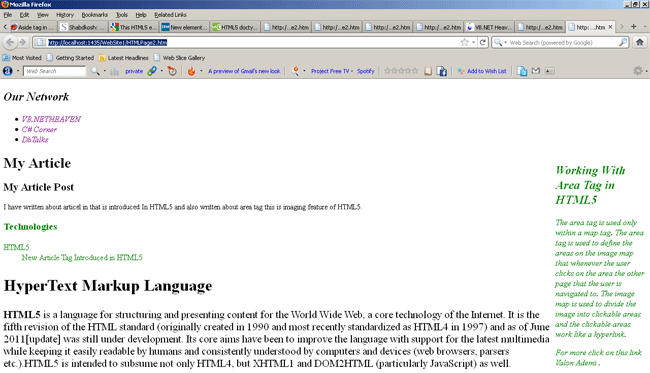Viewport: 650px width, 373px height.
Task: Click the toolbar icon right of the envelope
Action: pos(550,71)
